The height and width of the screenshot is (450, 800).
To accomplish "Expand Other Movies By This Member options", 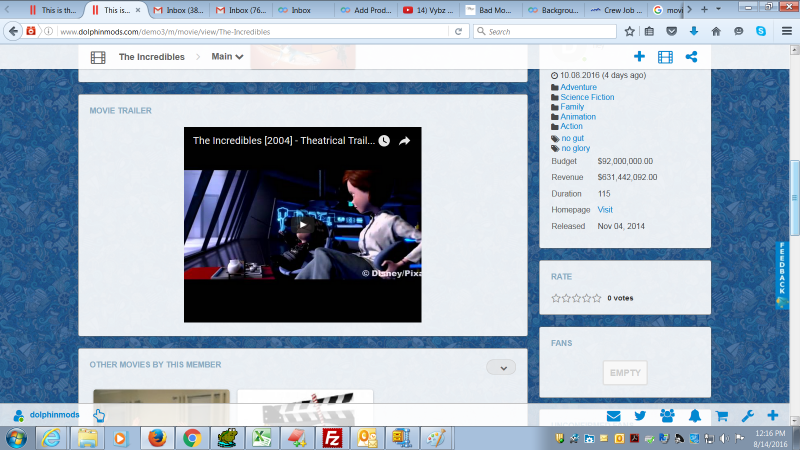I will [x=501, y=367].
